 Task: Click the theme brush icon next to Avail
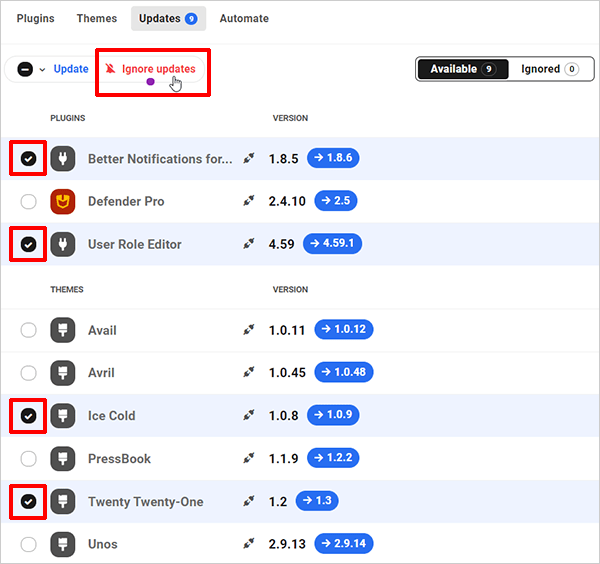tap(63, 330)
